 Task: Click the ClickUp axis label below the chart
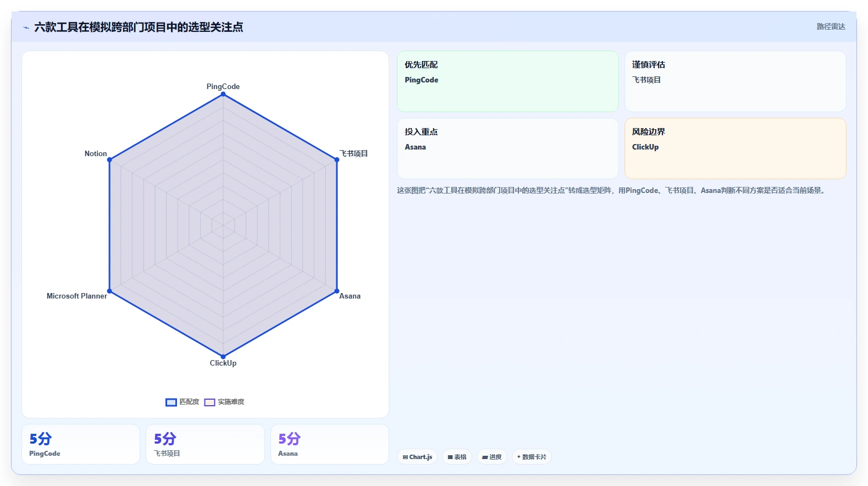point(223,363)
